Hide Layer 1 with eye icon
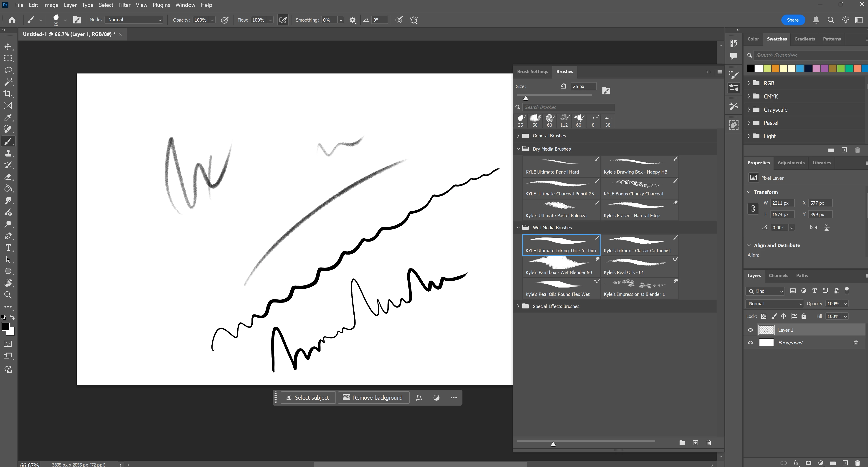 750,330
